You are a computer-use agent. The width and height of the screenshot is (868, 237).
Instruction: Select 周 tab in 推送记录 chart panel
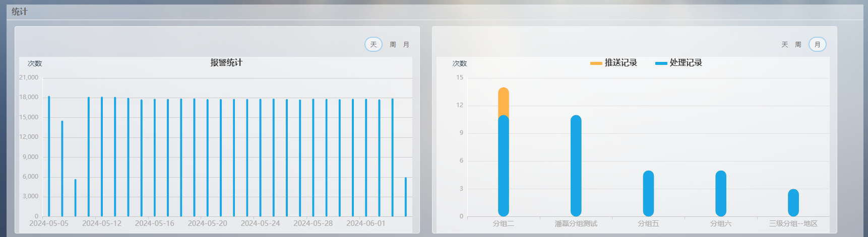tap(798, 45)
